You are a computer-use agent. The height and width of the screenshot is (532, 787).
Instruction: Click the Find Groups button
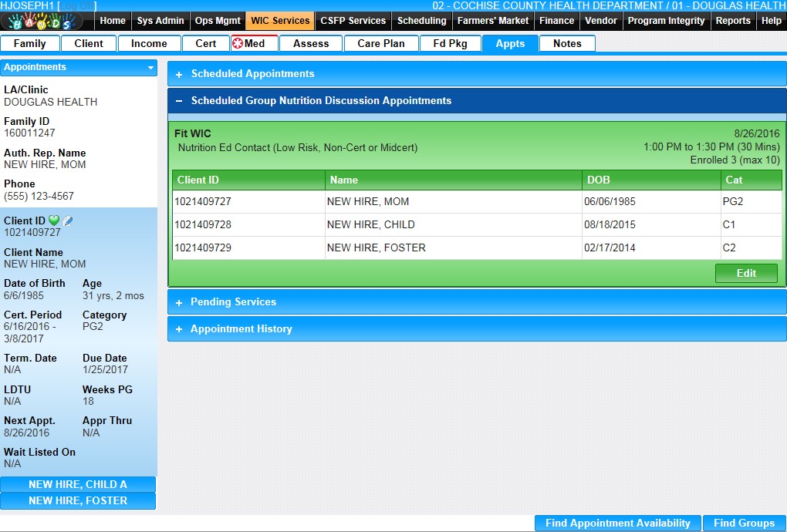tap(744, 523)
